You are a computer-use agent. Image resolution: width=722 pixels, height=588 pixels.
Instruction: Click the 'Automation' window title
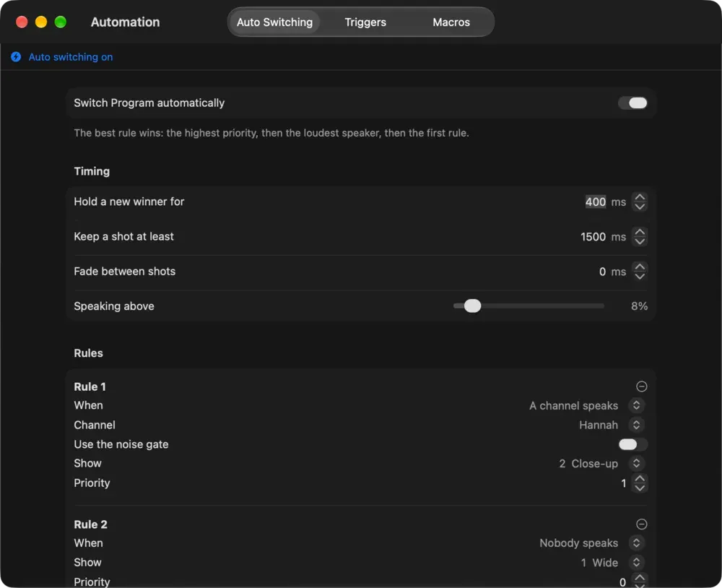(125, 22)
